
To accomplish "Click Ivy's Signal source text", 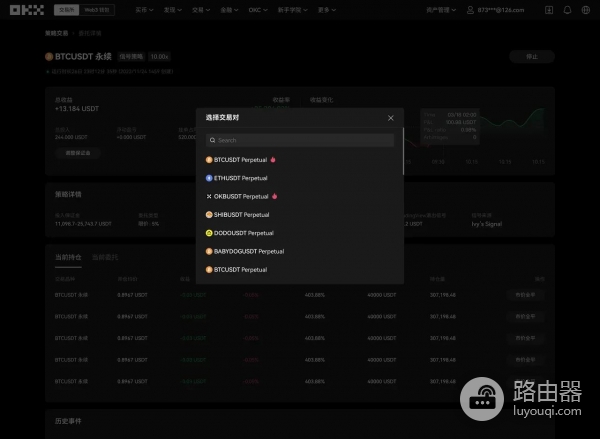I will pyautogui.click(x=487, y=224).
